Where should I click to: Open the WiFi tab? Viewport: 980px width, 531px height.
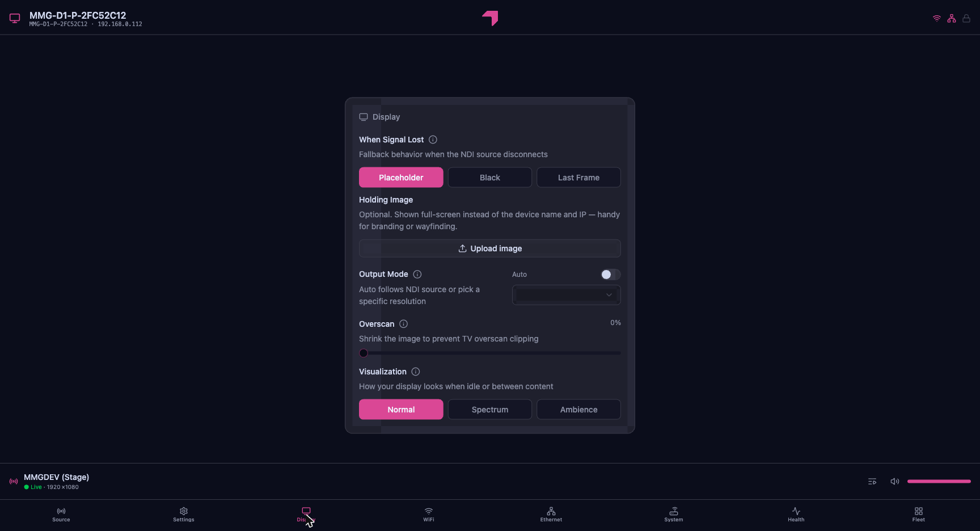pyautogui.click(x=429, y=515)
